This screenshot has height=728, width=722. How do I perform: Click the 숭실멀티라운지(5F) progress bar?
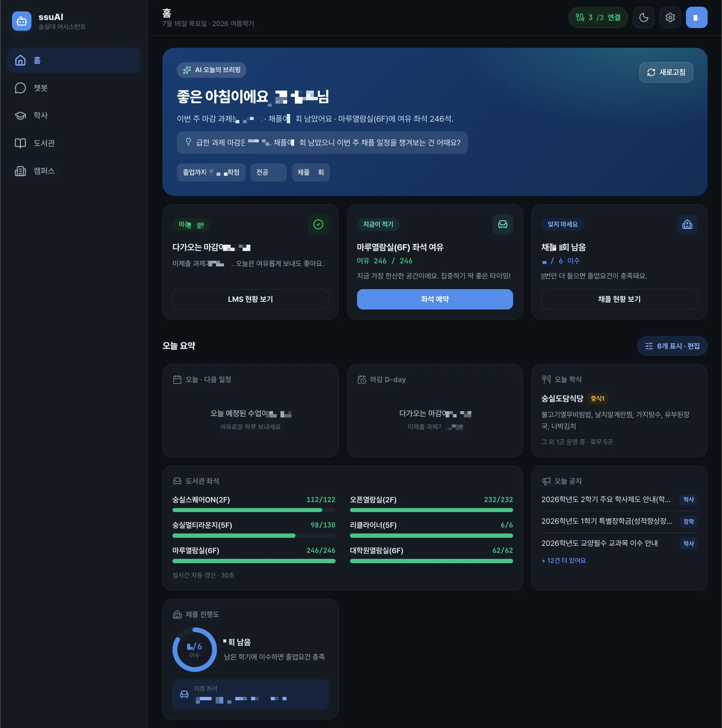(x=254, y=535)
